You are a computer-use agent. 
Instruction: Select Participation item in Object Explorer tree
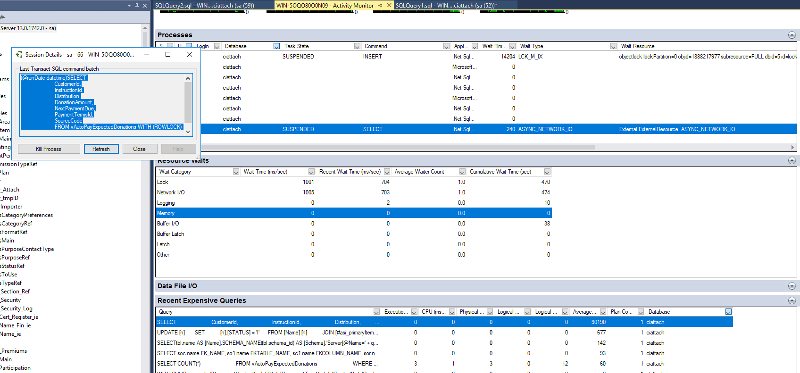point(15,368)
